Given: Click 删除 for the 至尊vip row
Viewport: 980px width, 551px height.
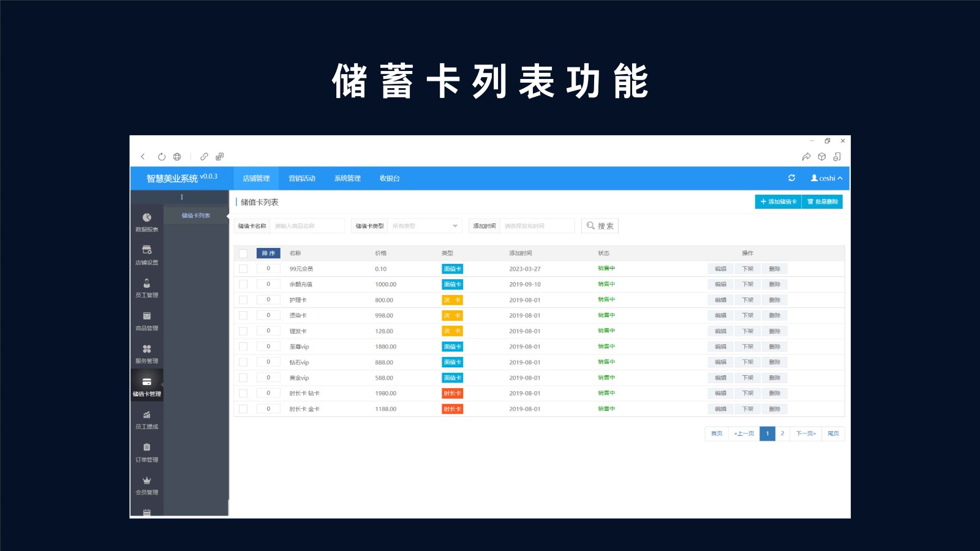Looking at the screenshot, I should coord(775,347).
